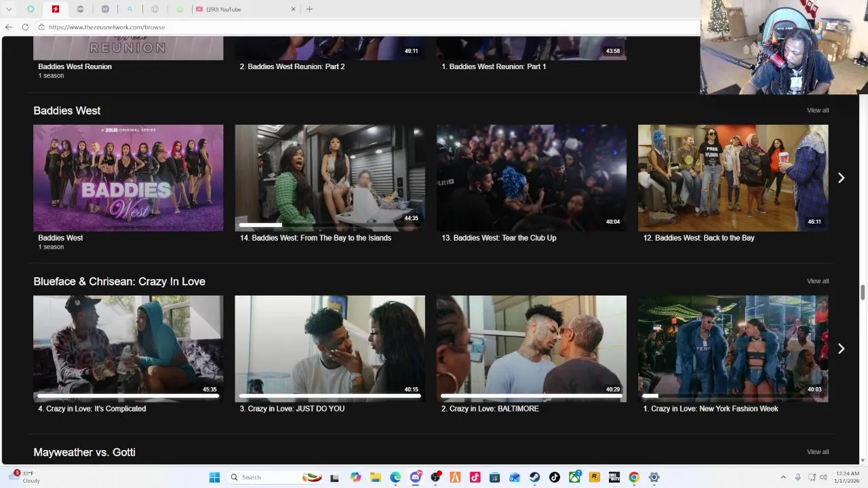The width and height of the screenshot is (868, 488).
Task: Open Blueface & Chrisean: Crazy In Love heading
Action: [x=119, y=281]
